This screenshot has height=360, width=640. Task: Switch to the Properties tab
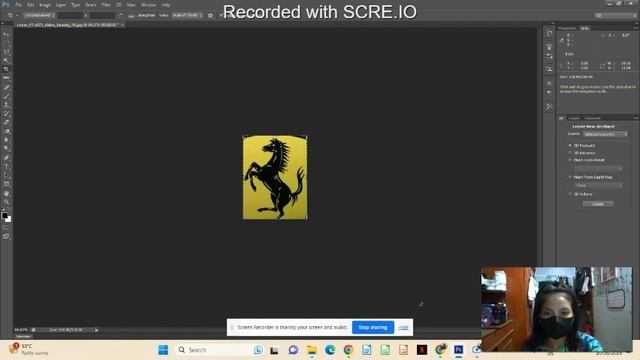(567, 28)
